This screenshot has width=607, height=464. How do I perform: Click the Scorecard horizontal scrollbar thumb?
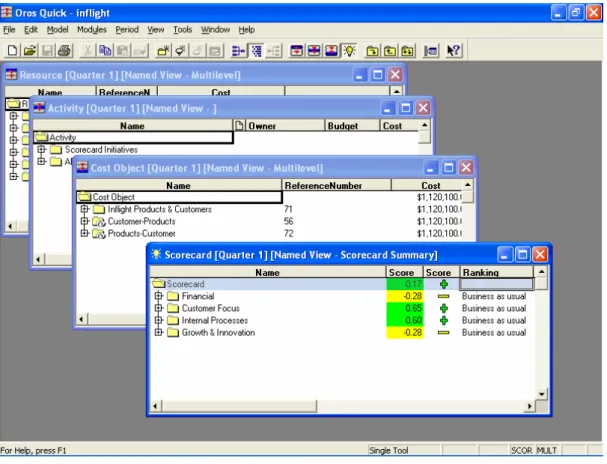[239, 406]
